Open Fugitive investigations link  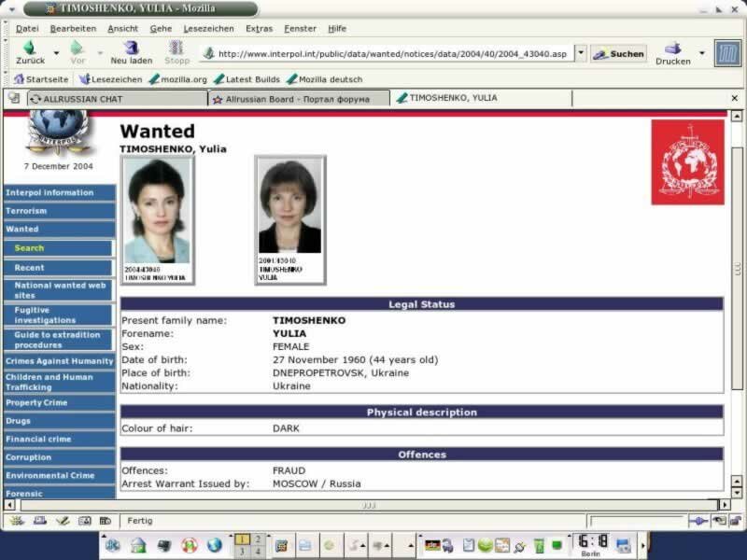(x=59, y=315)
